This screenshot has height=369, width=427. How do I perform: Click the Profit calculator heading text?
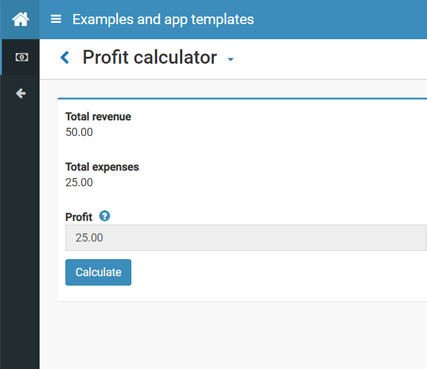[150, 57]
